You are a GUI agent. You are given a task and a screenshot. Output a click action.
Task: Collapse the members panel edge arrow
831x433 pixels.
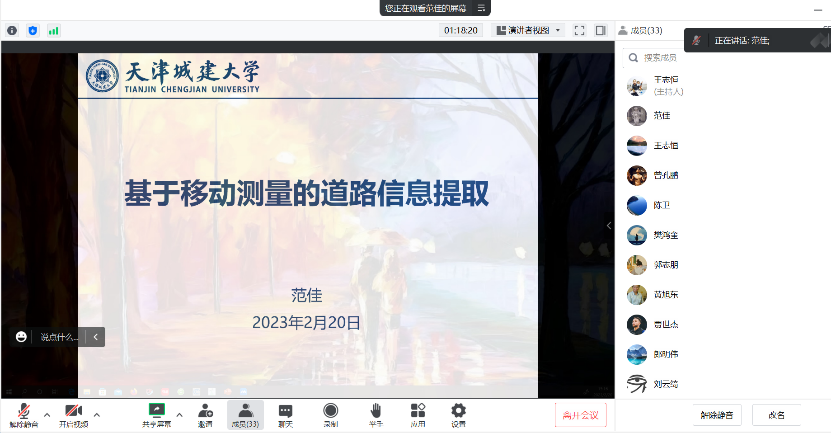(609, 226)
